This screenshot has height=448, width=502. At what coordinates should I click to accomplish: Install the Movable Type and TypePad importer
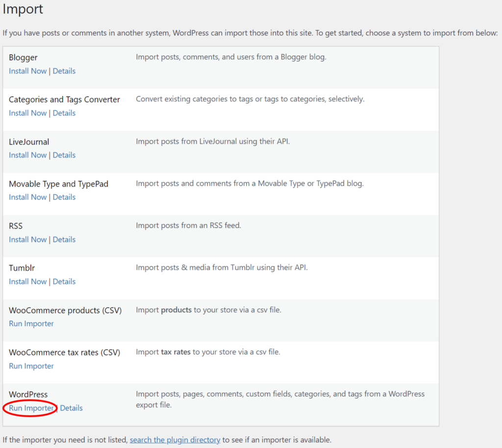coord(27,197)
